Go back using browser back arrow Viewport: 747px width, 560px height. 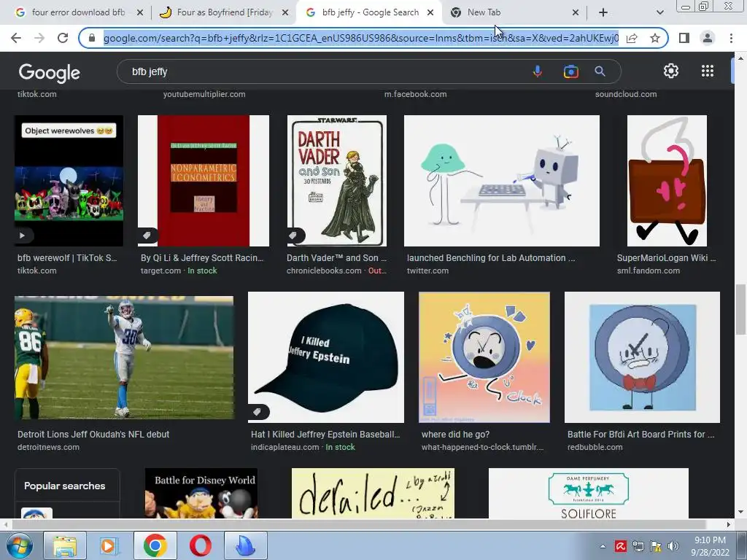point(16,38)
